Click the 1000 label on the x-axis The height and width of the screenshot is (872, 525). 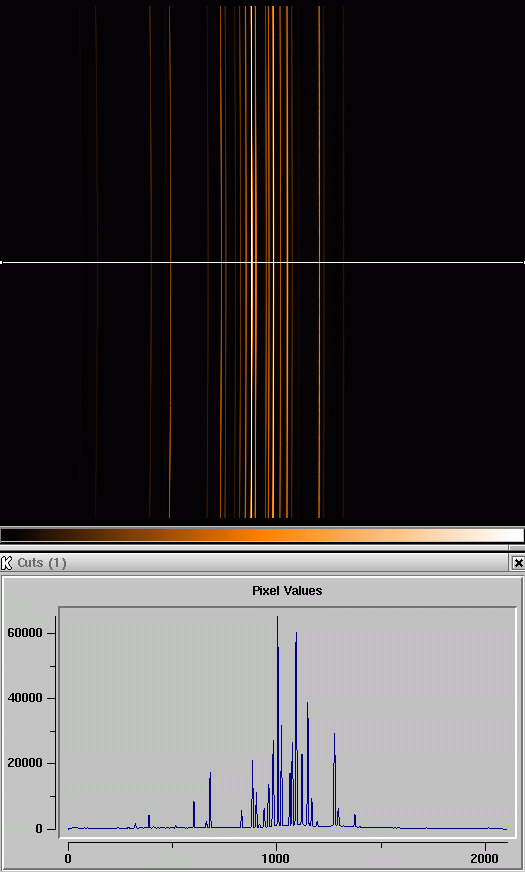point(277,858)
